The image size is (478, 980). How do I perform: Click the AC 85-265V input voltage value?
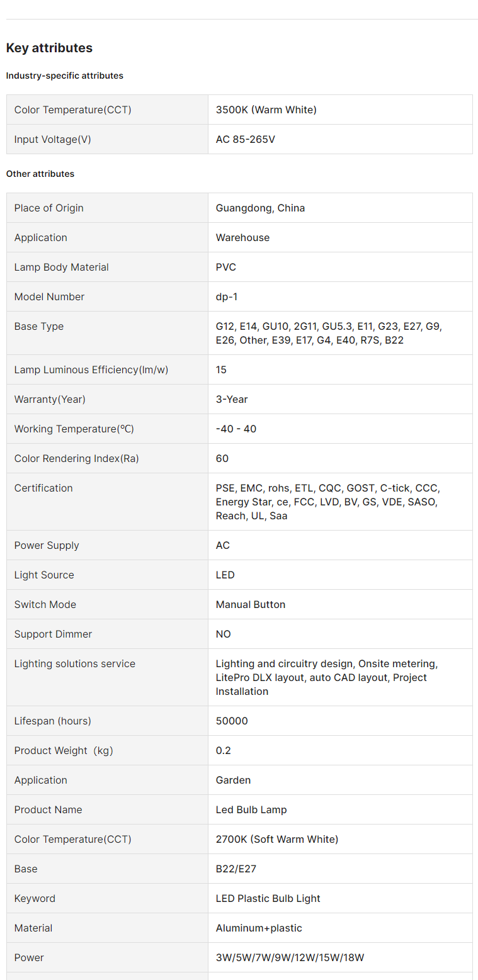pyautogui.click(x=245, y=139)
